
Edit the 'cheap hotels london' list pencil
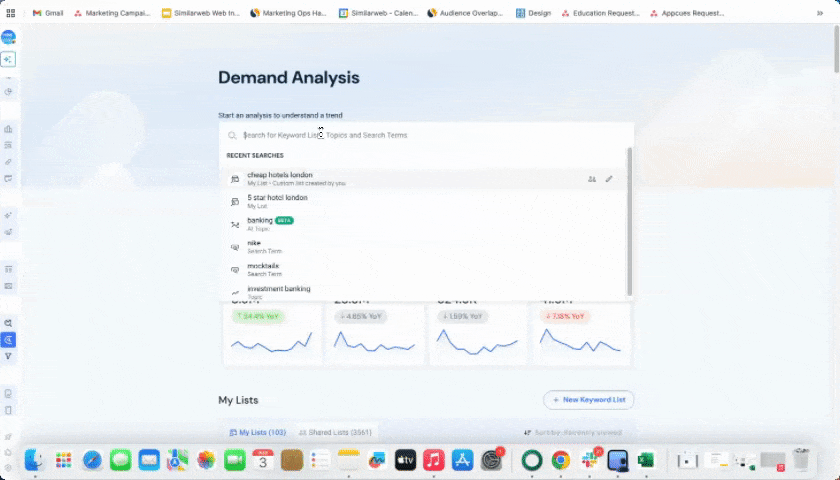pyautogui.click(x=609, y=179)
